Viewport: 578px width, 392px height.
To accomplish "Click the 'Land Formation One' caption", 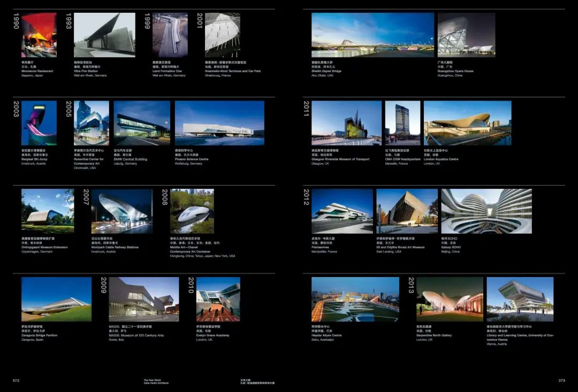I will 167,71.
